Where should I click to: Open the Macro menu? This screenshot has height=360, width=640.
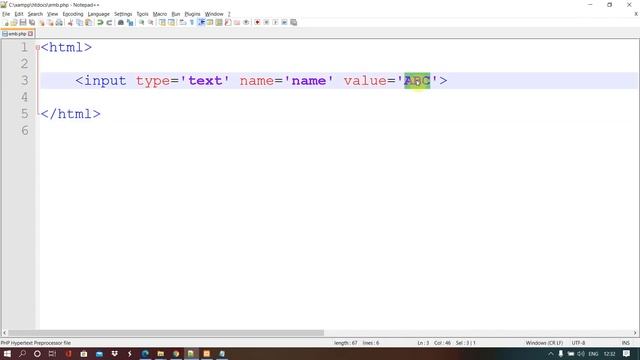coord(160,14)
